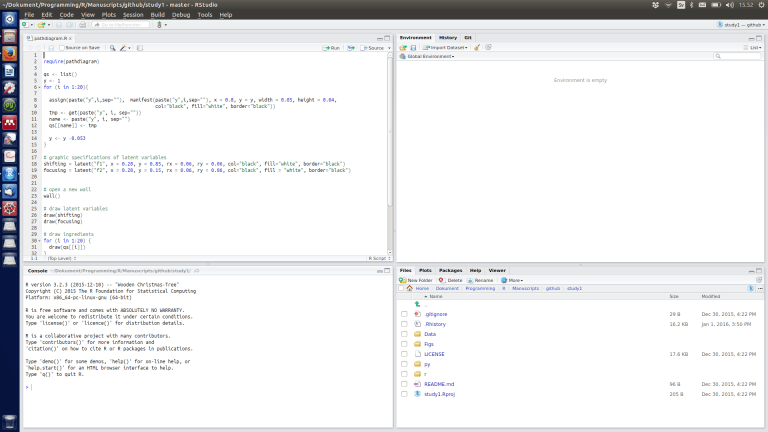Click the Environment search input field
Viewport: 768px width, 432px height.
pyautogui.click(x=738, y=56)
